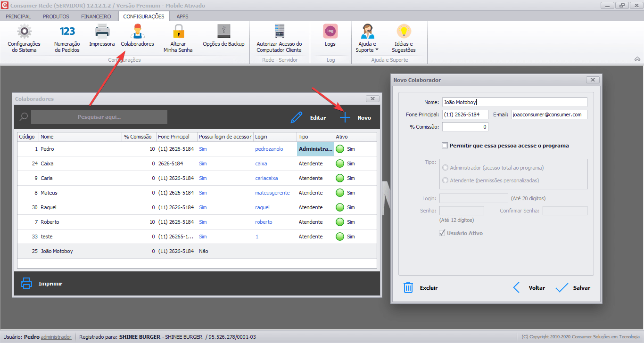The height and width of the screenshot is (343, 644).
Task: Open the carlacaixa login link
Action: tap(267, 178)
